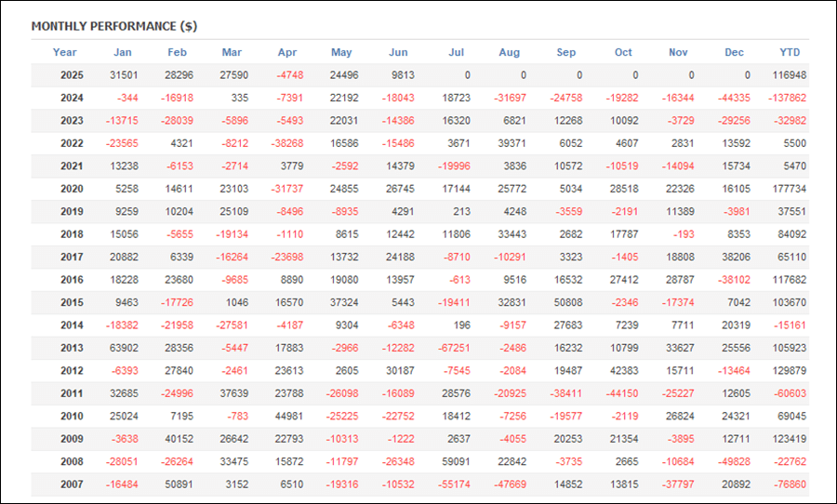Click February 2023 value -28039
This screenshot has width=837, height=504.
click(178, 121)
